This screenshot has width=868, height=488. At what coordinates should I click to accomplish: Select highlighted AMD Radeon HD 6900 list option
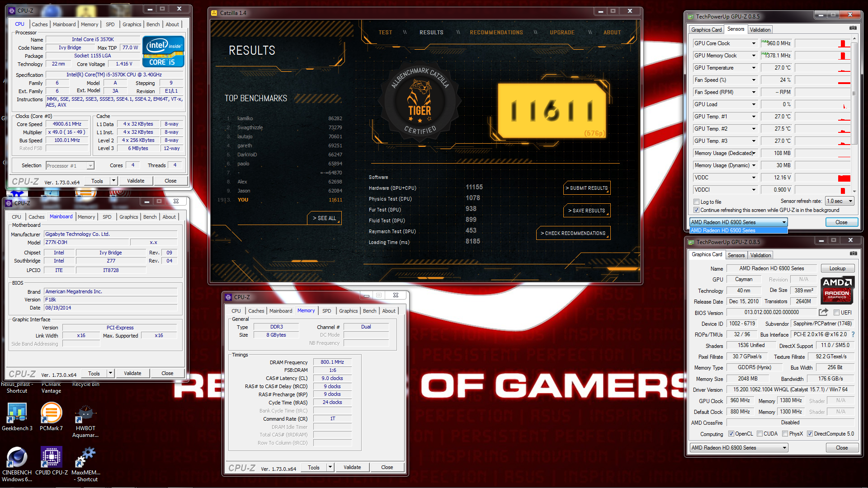point(738,230)
